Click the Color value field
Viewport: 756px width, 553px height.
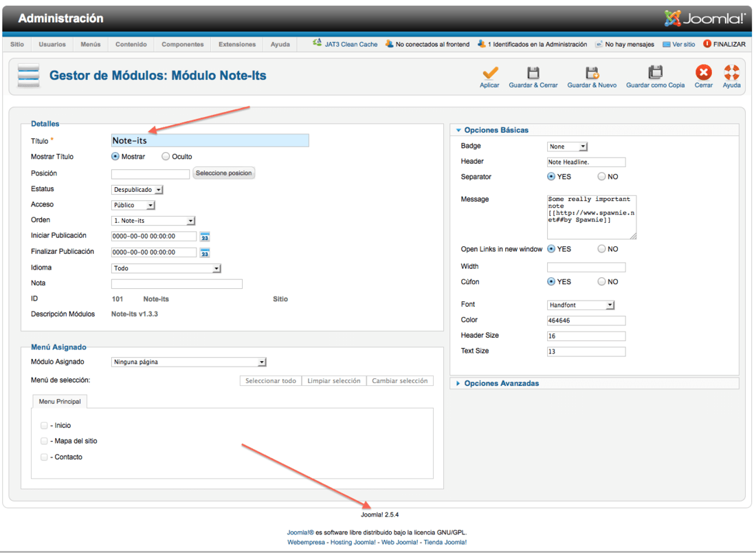(586, 321)
